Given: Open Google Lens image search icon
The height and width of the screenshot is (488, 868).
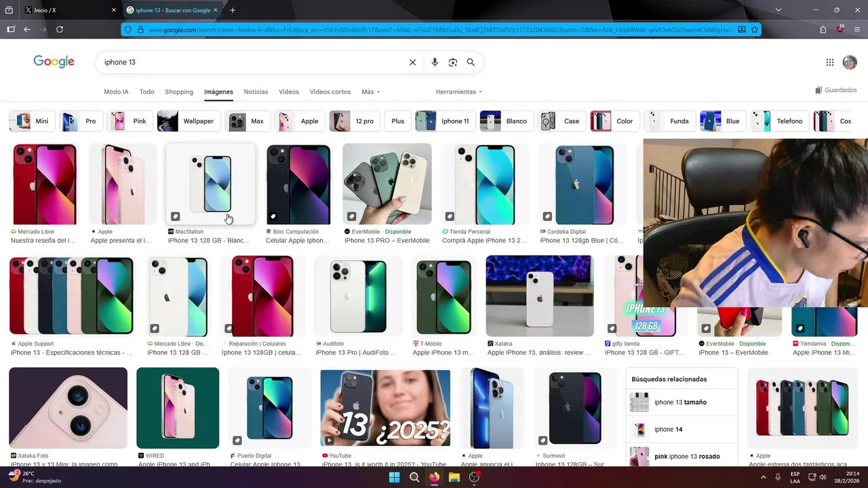Looking at the screenshot, I should pyautogui.click(x=453, y=62).
